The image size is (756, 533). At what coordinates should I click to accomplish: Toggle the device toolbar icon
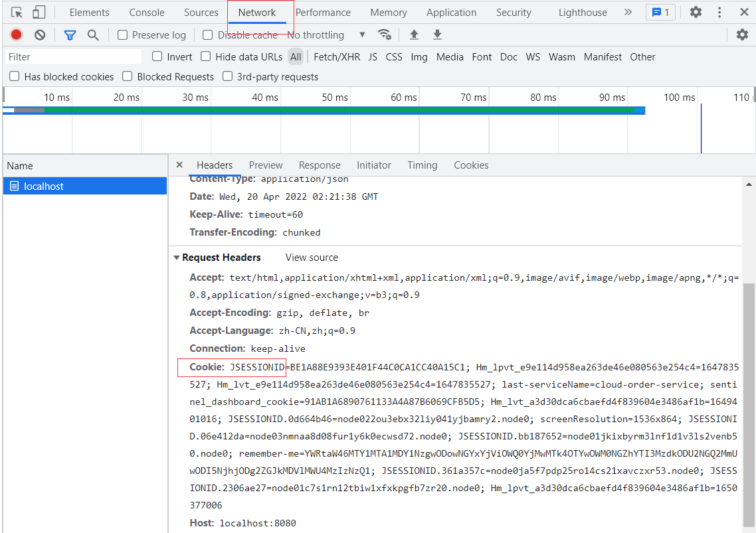click(39, 12)
